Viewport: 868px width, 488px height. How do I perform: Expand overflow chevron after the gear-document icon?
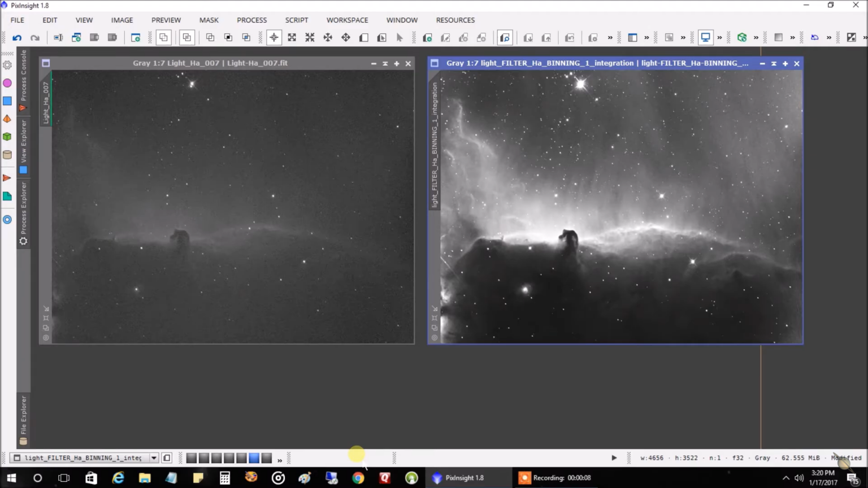point(610,38)
